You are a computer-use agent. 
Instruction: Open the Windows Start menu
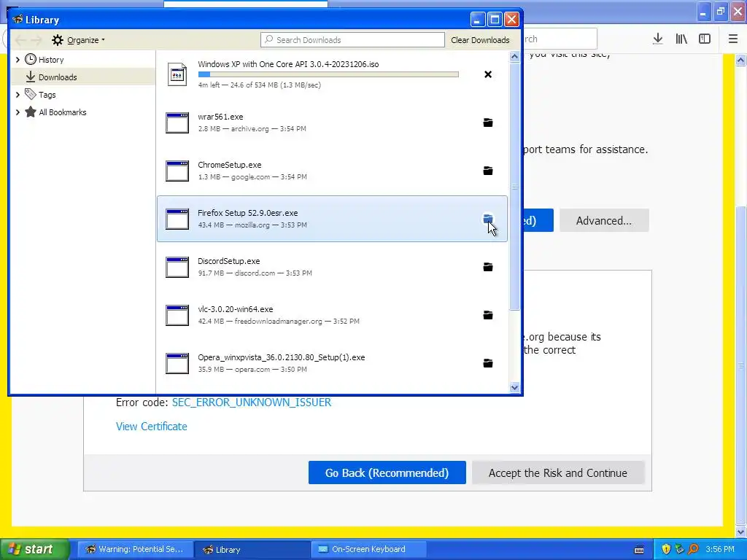pos(34,550)
